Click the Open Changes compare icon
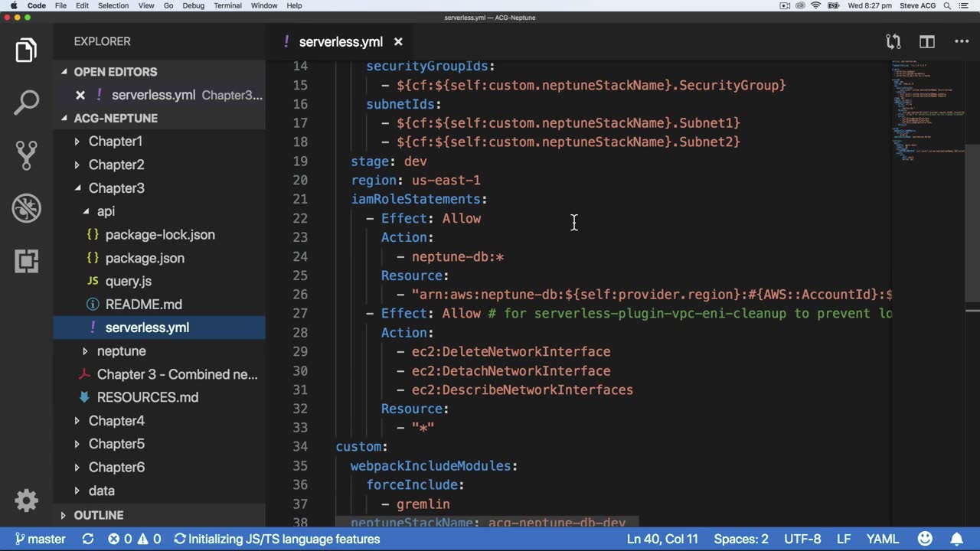980x551 pixels. [x=893, y=42]
